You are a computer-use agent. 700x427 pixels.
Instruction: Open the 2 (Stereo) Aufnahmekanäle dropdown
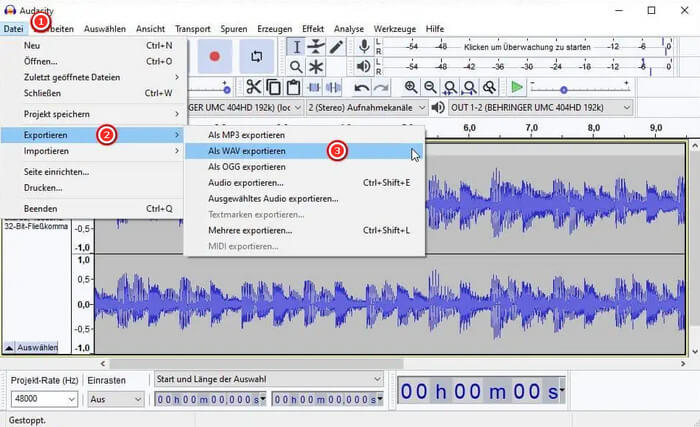[x=367, y=108]
